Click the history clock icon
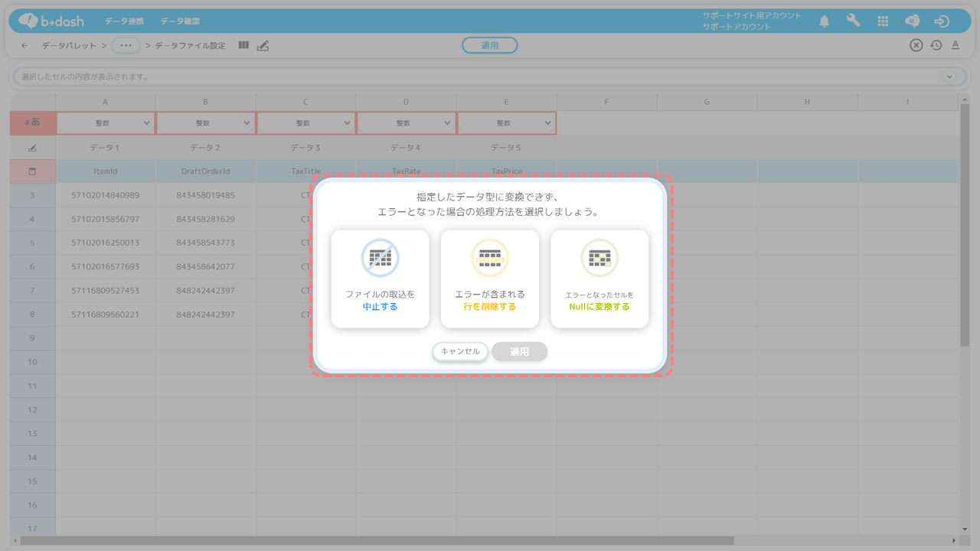The height and width of the screenshot is (551, 980). pyautogui.click(x=936, y=45)
